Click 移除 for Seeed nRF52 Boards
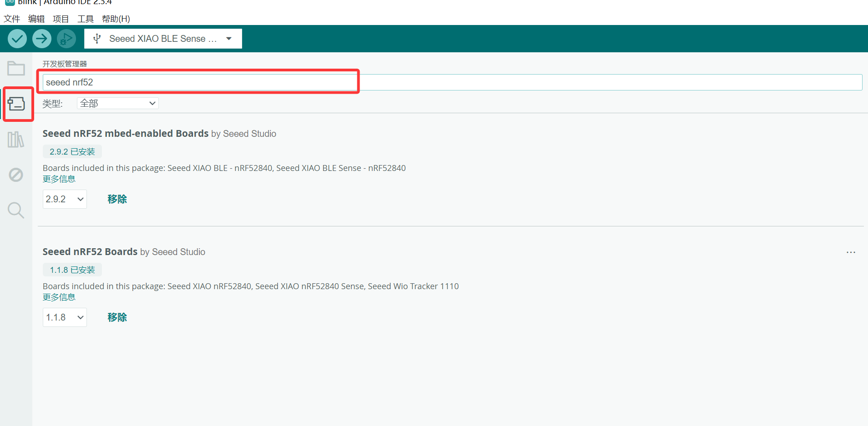Image resolution: width=868 pixels, height=426 pixels. point(117,317)
